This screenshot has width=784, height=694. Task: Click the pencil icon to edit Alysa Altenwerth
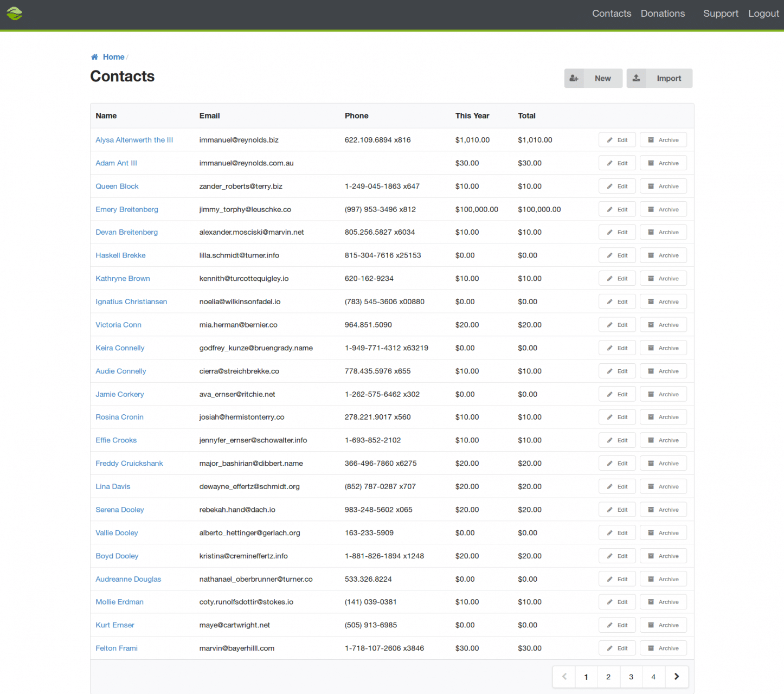coord(609,139)
